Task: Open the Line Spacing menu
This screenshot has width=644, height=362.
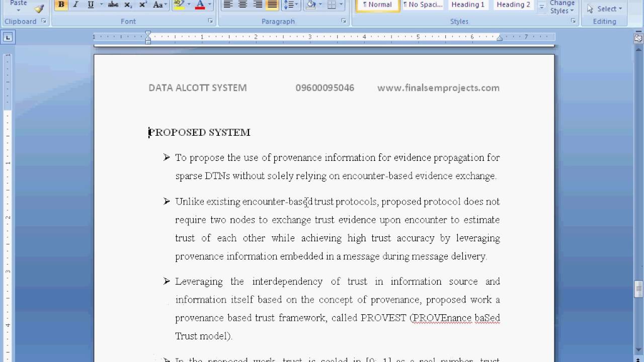Action: pos(290,5)
